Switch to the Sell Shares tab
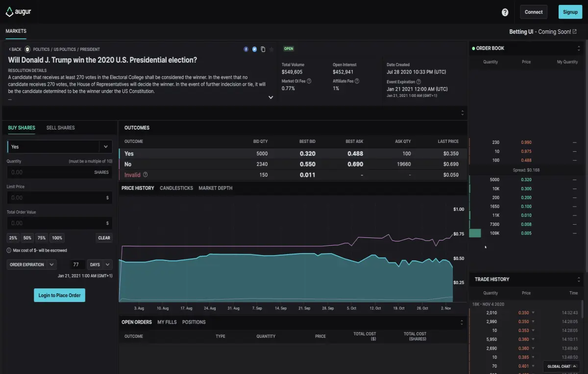Screen dimensions: 588x374 coord(61,128)
